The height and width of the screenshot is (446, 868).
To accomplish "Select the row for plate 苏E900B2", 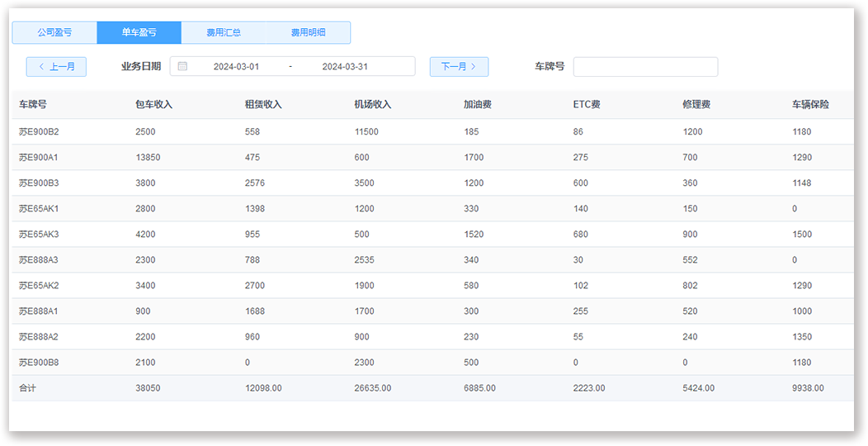I will (x=39, y=132).
